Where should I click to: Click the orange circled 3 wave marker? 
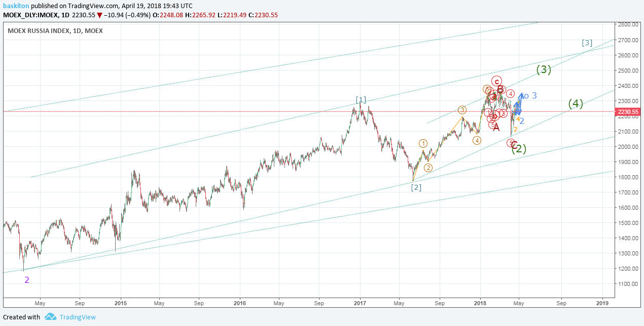point(462,110)
